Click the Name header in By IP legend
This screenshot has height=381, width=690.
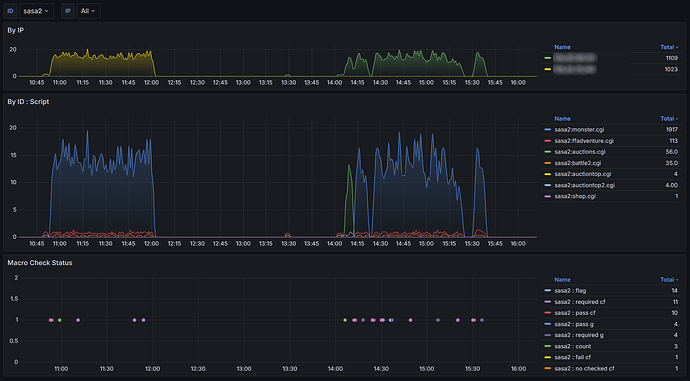562,47
